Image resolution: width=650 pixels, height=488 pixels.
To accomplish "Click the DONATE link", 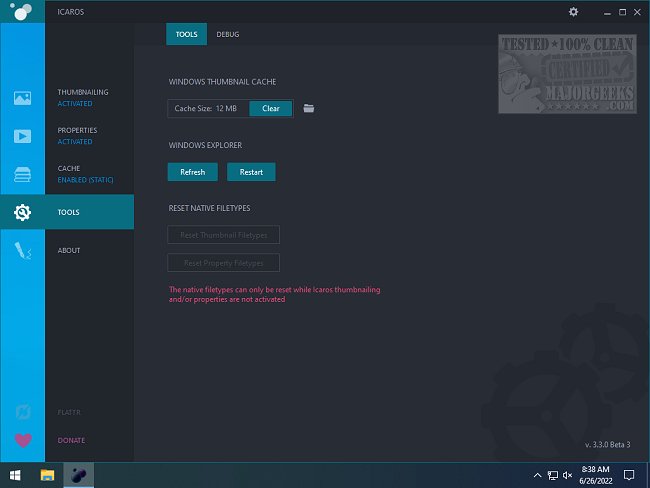I will 71,440.
